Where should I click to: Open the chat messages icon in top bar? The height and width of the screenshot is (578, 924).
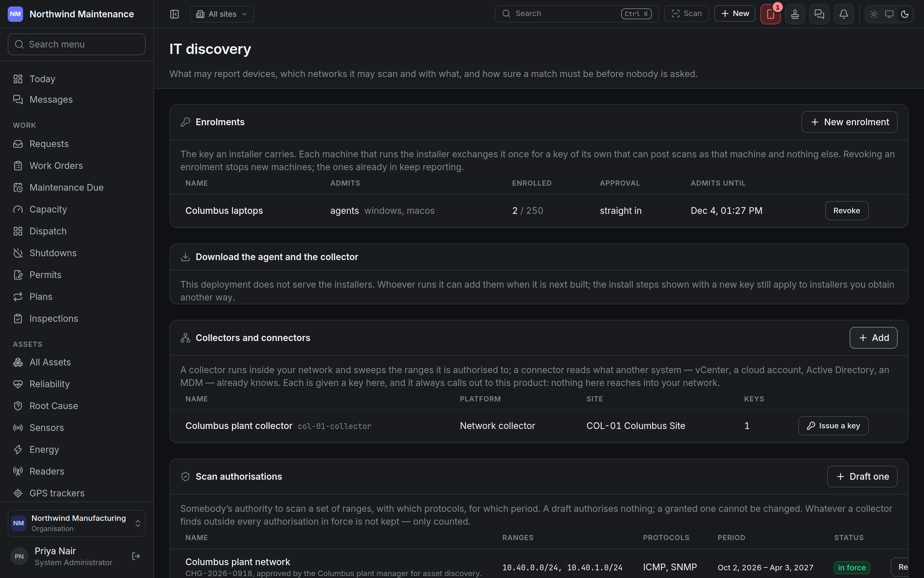[x=819, y=14]
